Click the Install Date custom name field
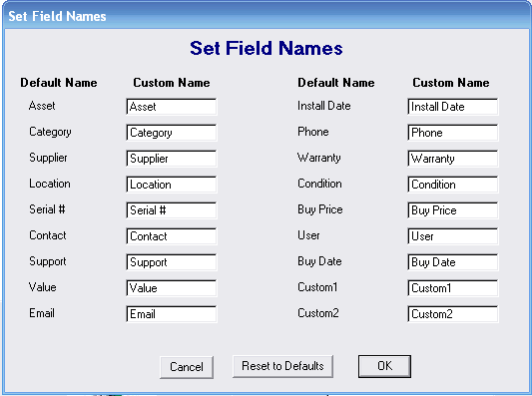This screenshot has height=396, width=532. 453,107
